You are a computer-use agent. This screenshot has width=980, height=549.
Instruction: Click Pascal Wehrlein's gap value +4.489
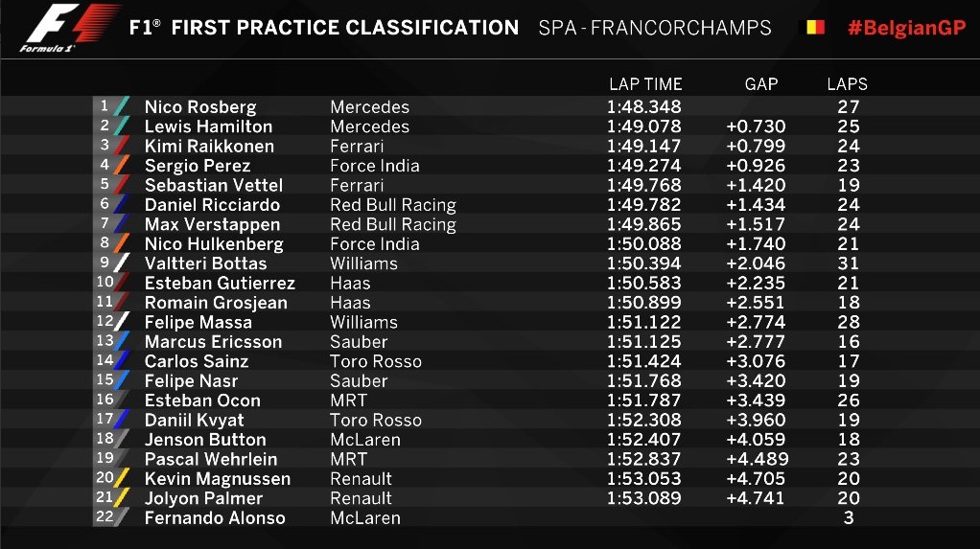[x=757, y=459]
